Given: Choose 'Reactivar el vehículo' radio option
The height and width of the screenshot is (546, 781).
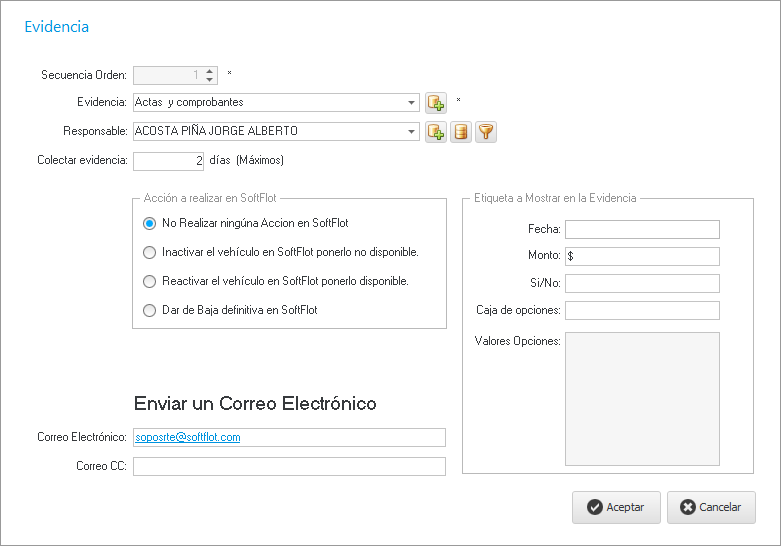Looking at the screenshot, I should tap(150, 281).
